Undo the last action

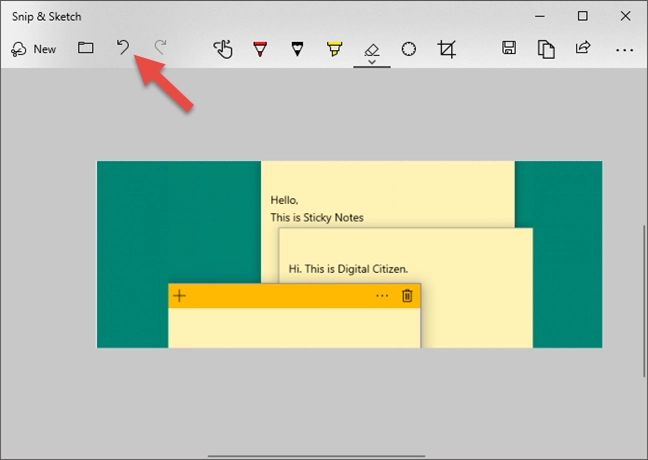tap(123, 48)
